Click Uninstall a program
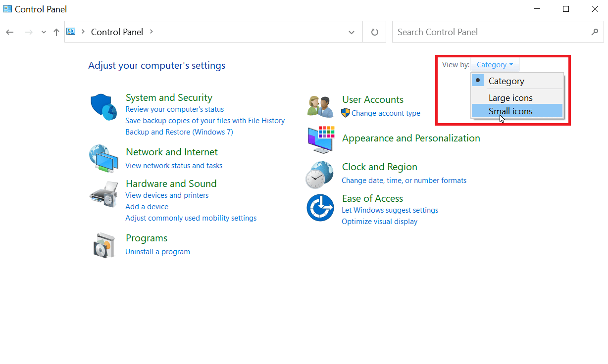This screenshot has width=608, height=364. (157, 252)
